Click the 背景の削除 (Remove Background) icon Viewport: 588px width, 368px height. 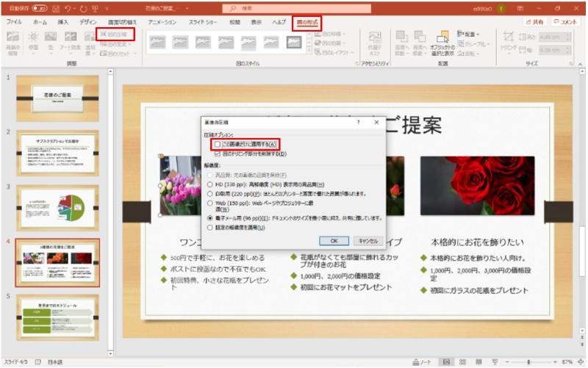[12, 36]
